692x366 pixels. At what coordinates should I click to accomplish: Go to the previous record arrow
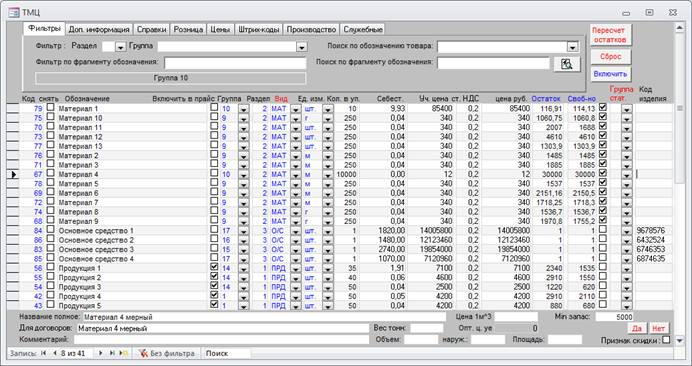55,353
